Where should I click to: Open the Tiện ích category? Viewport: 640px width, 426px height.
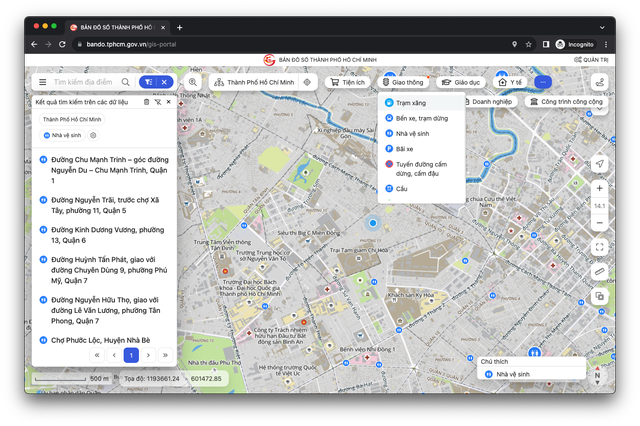coord(348,82)
